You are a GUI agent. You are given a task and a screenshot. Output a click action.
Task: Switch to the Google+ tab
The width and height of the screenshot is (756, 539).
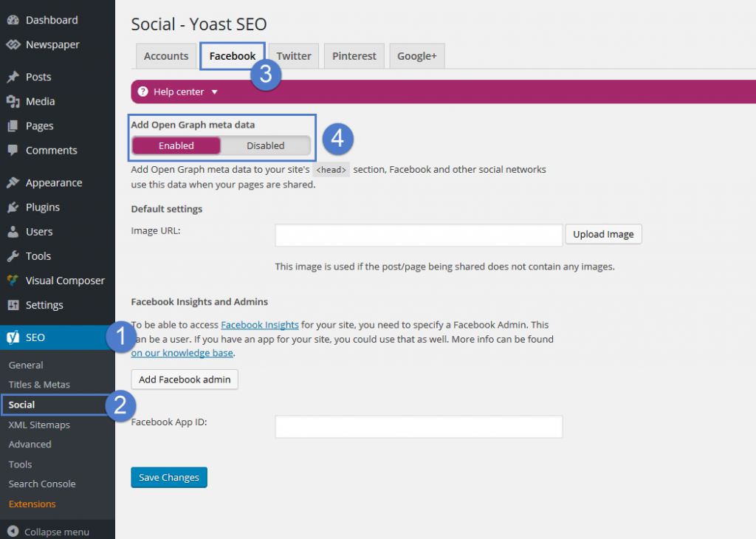[417, 56]
